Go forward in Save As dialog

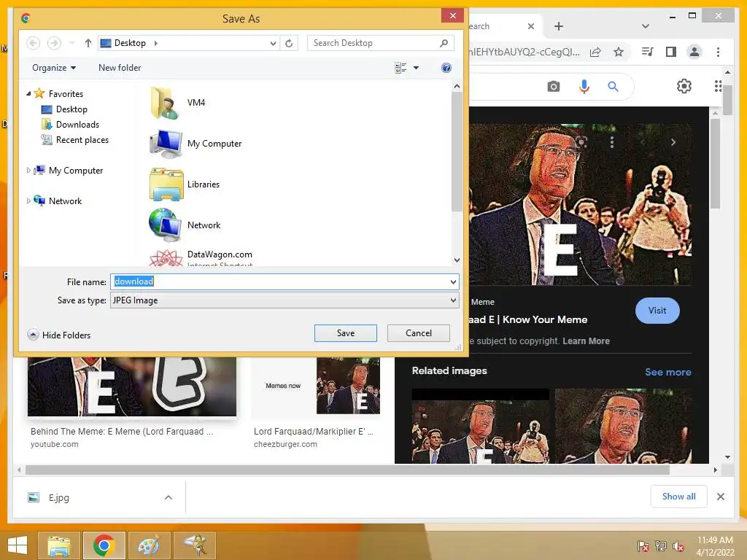pos(54,43)
